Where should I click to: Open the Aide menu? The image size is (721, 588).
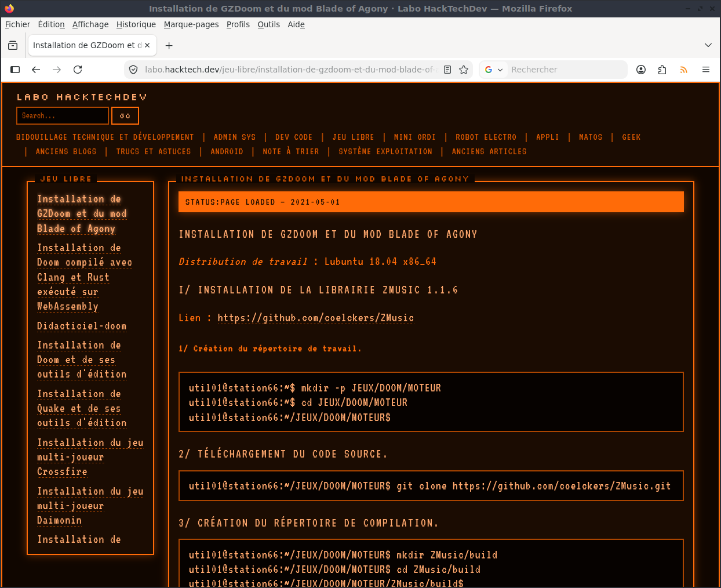(x=296, y=24)
